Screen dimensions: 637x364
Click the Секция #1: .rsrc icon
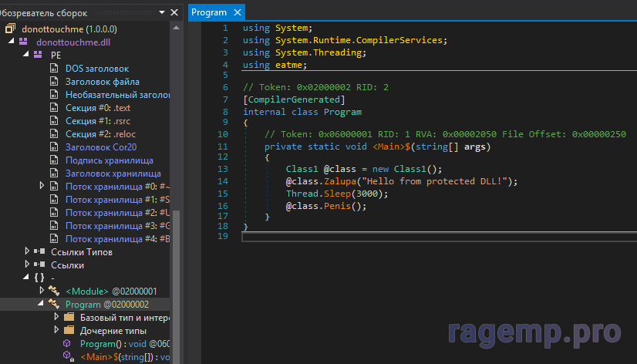click(x=54, y=120)
